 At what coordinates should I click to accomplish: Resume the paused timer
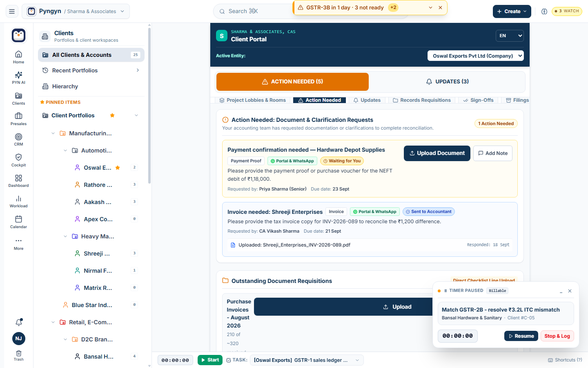coord(521,336)
